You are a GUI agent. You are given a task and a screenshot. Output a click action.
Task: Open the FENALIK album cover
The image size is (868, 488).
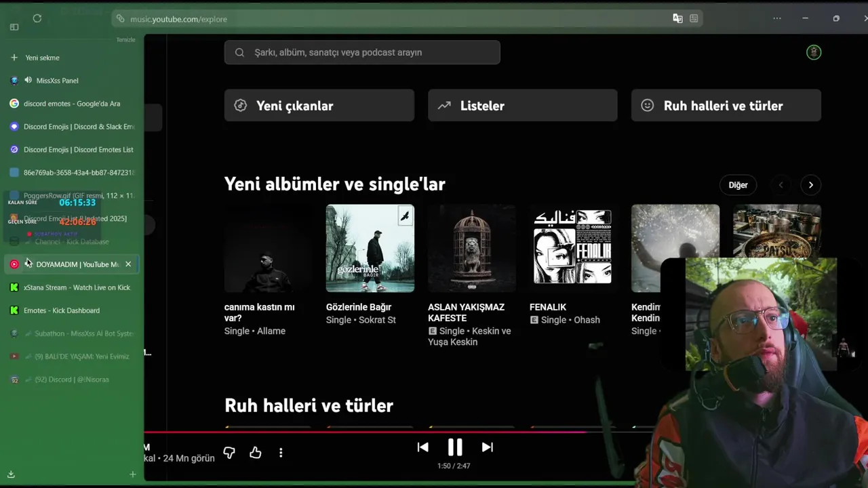[x=574, y=248]
